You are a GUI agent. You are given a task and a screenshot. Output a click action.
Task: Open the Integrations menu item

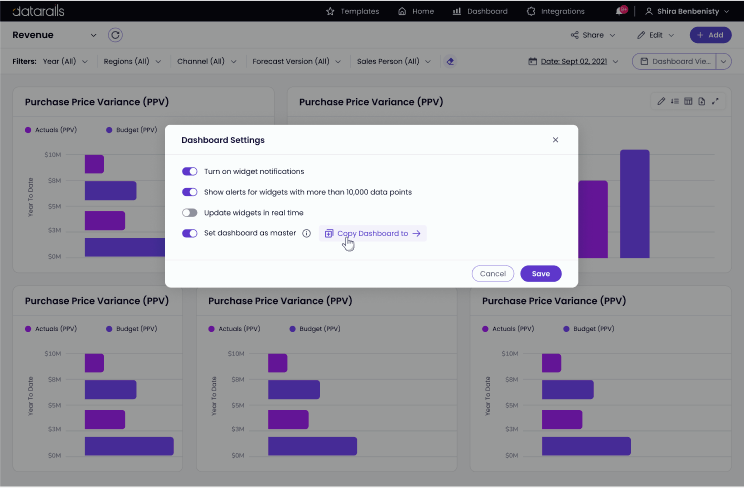555,11
